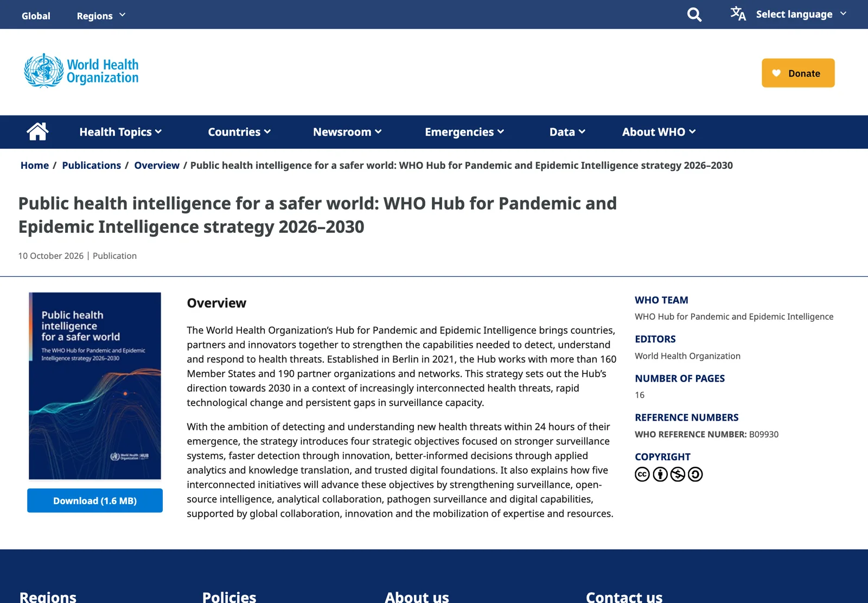
Task: Open the Overview breadcrumb link
Action: (157, 166)
